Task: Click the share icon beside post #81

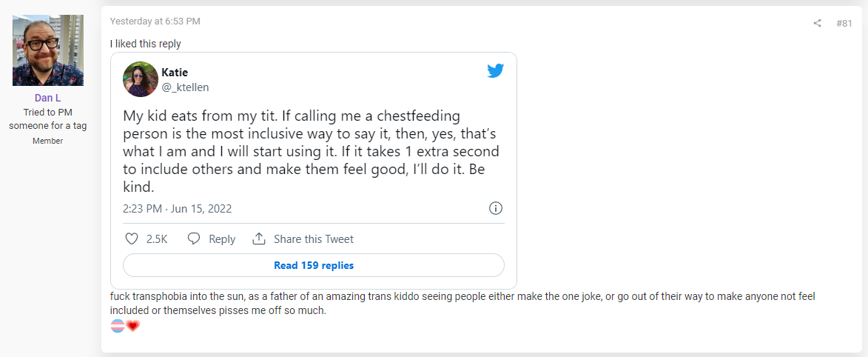Action: 817,23
